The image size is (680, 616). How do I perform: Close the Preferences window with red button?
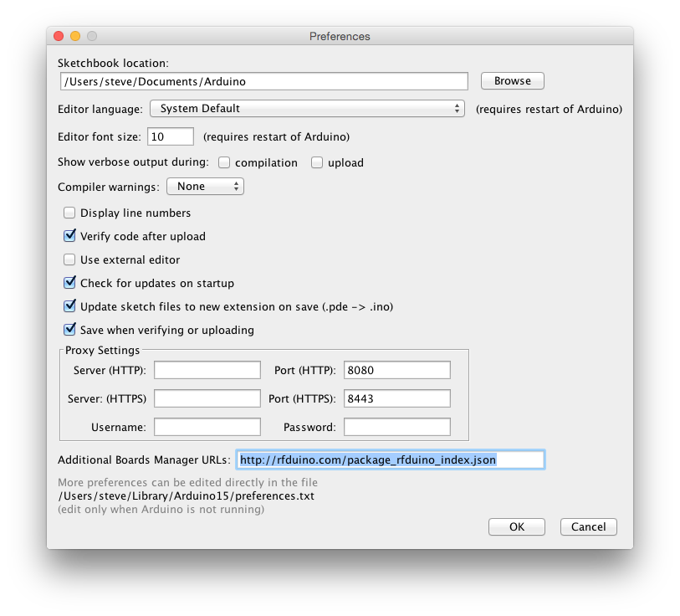pos(59,36)
